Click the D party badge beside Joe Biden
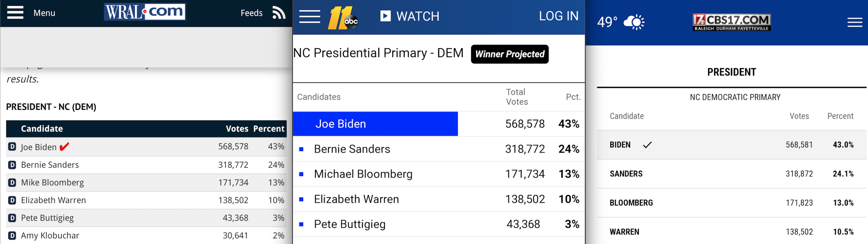The width and height of the screenshot is (868, 244). tap(12, 147)
